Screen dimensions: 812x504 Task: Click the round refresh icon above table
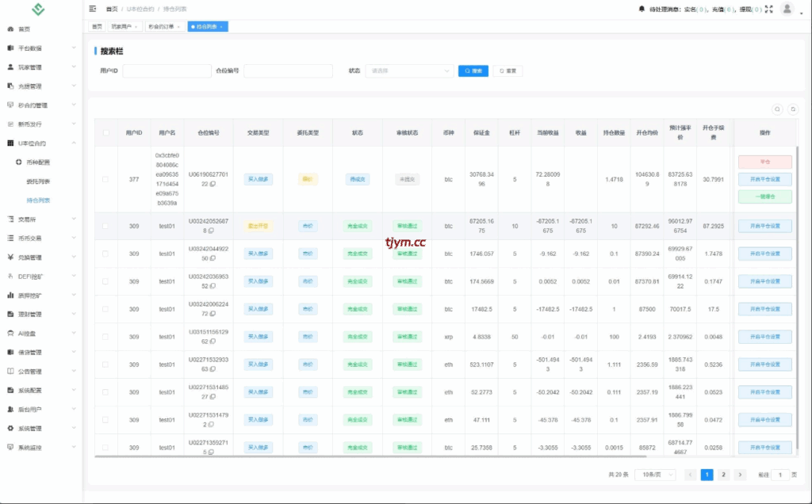pos(792,109)
